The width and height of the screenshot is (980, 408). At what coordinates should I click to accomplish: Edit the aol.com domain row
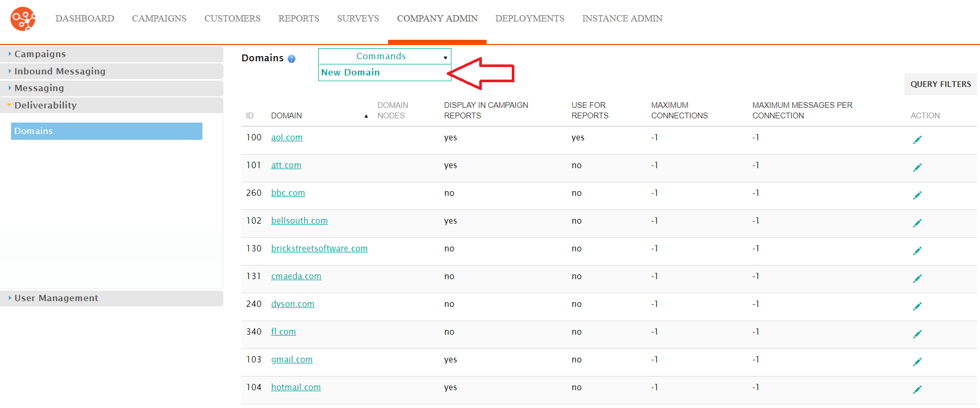917,139
